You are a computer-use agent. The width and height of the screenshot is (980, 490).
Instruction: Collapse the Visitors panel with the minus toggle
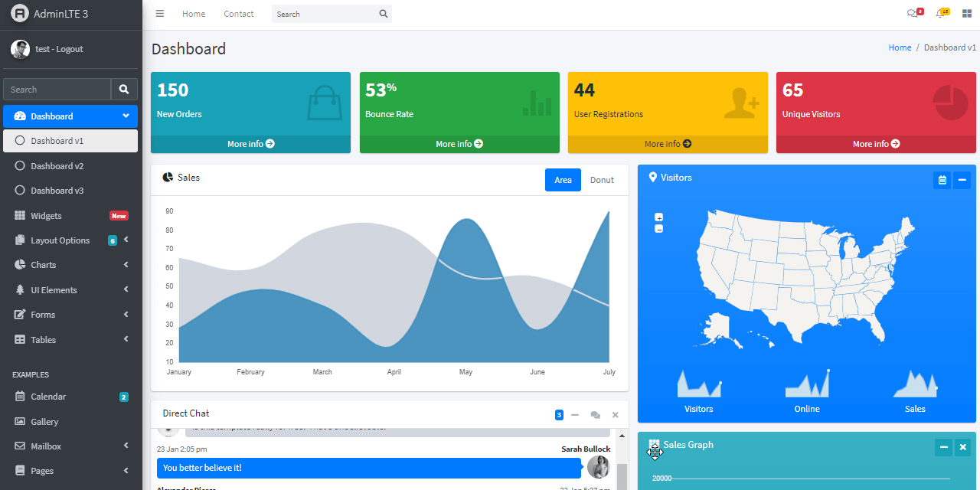tap(962, 180)
